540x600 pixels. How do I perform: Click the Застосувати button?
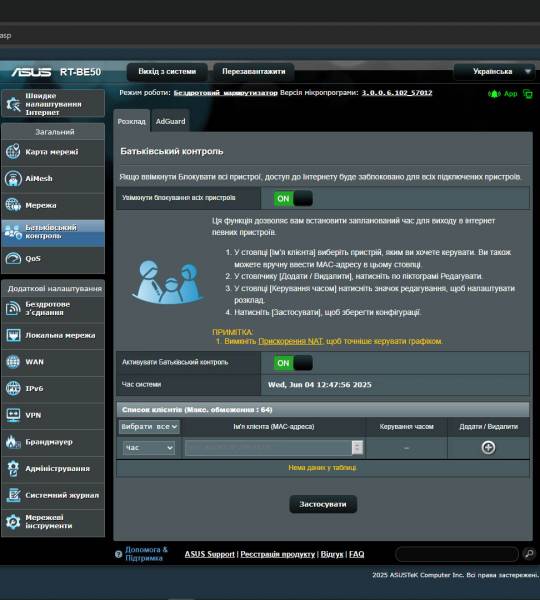[323, 504]
